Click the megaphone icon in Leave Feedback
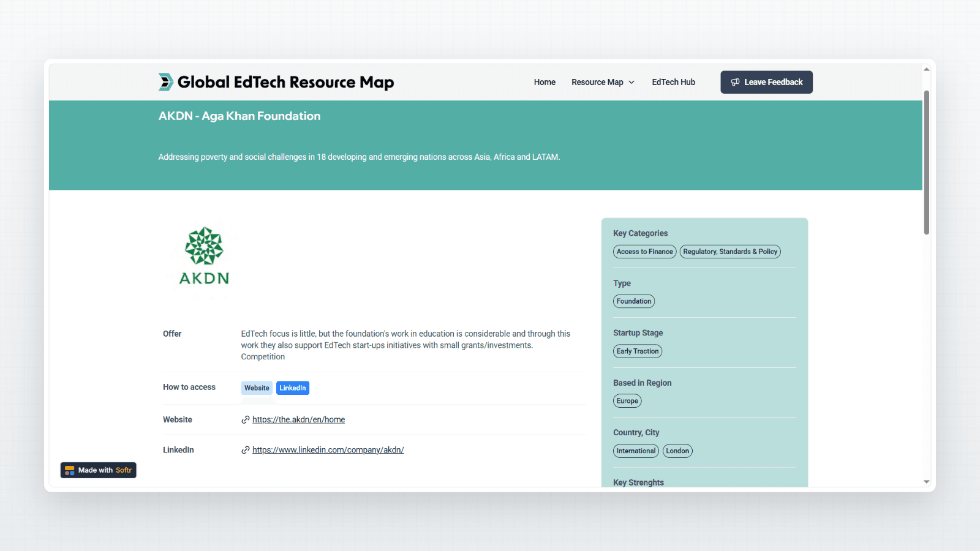 [x=735, y=82]
